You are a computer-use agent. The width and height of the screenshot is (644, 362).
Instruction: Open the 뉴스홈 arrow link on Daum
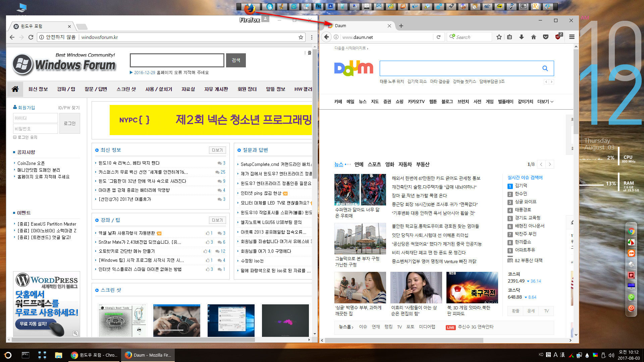pyautogui.click(x=346, y=327)
